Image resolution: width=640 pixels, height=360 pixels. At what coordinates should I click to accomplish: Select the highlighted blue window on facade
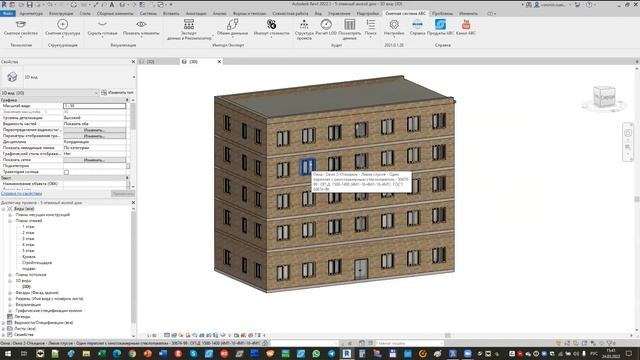[x=308, y=167]
